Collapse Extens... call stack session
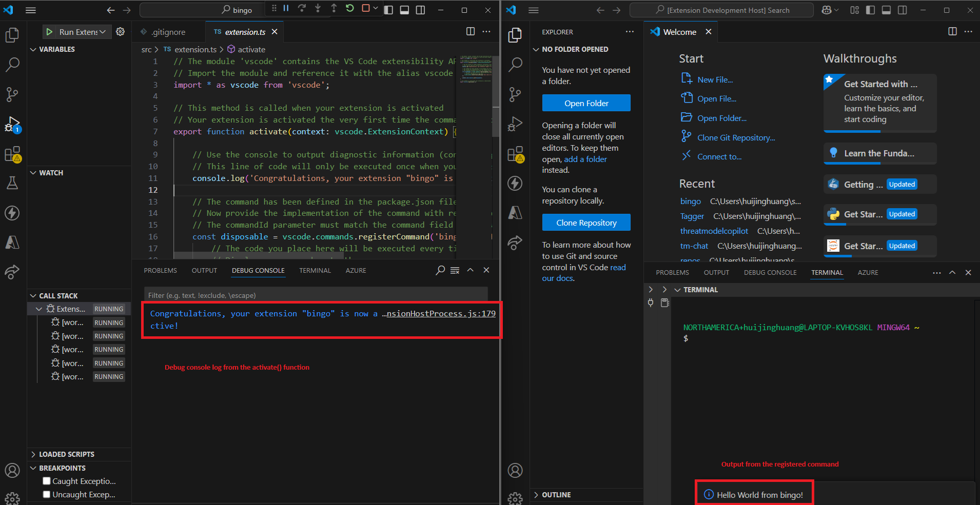This screenshot has height=505, width=980. point(39,309)
